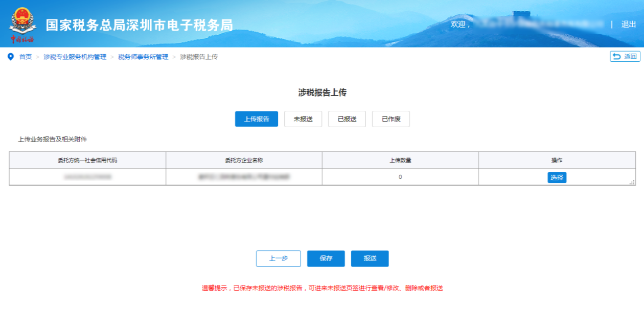
Task: Click the 委托方统一社会信用代码 column header
Action: (87, 160)
